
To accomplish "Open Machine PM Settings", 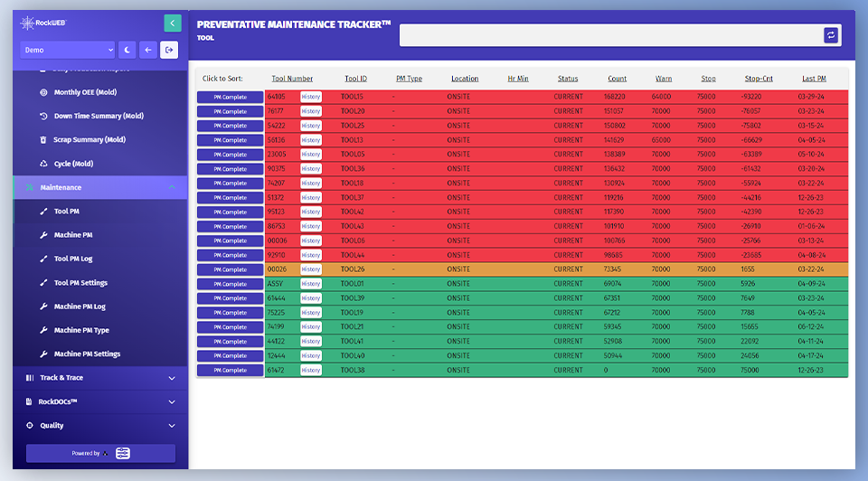I will pos(87,354).
